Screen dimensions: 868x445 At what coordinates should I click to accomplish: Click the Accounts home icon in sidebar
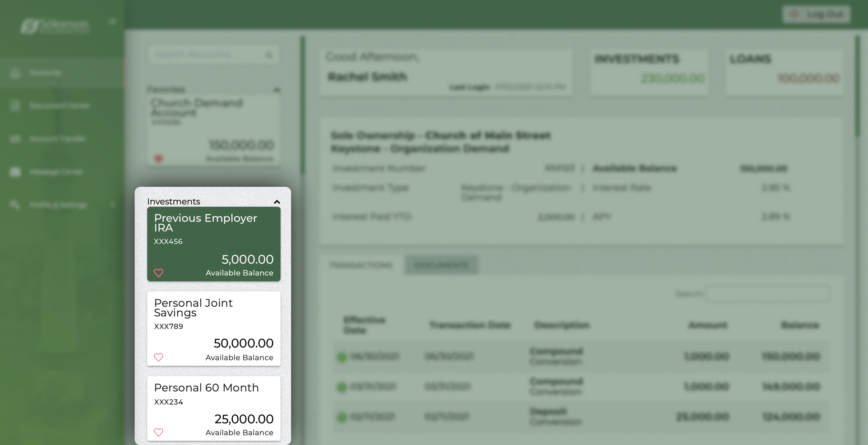15,72
